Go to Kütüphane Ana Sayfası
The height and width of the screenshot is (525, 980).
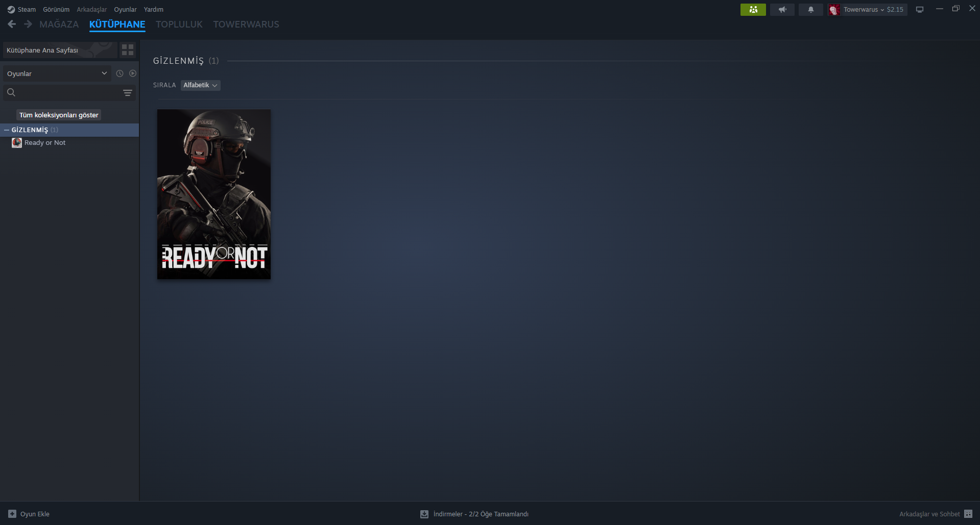click(60, 50)
